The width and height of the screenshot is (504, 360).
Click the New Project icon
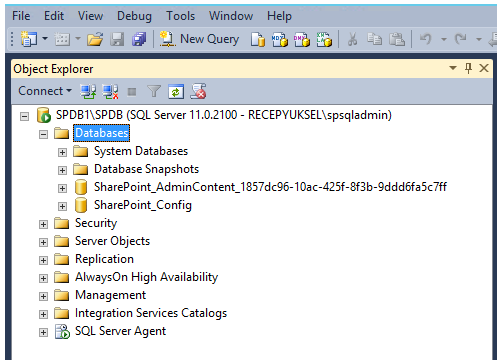click(x=29, y=39)
